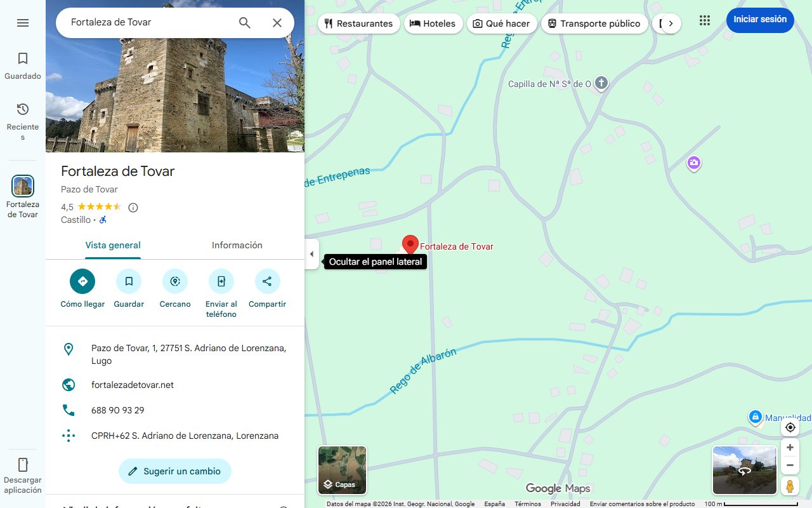Click the Iniciar sesión button

click(x=759, y=20)
